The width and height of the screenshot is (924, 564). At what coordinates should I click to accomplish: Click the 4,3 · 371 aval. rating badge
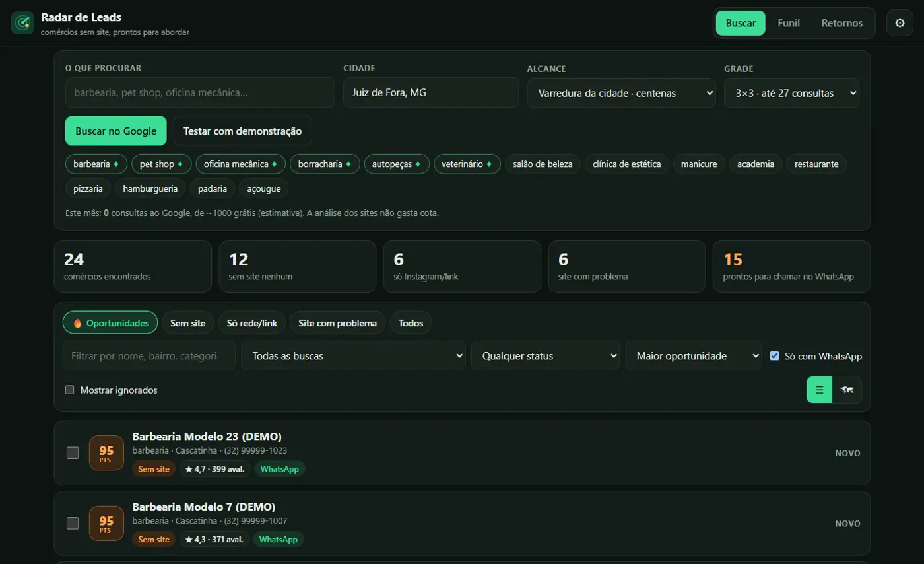coord(214,540)
